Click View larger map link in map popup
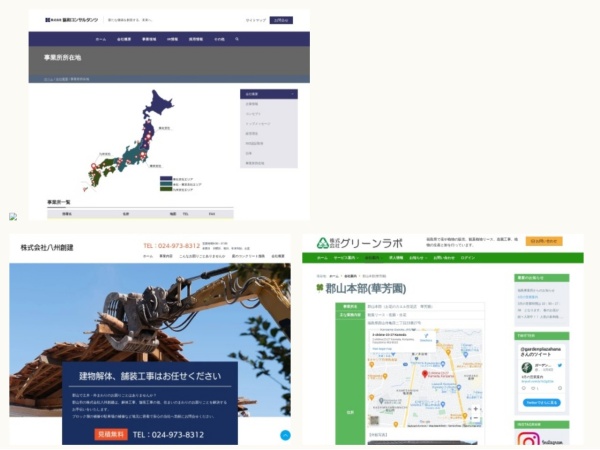This screenshot has width=600, height=450. pos(382,349)
